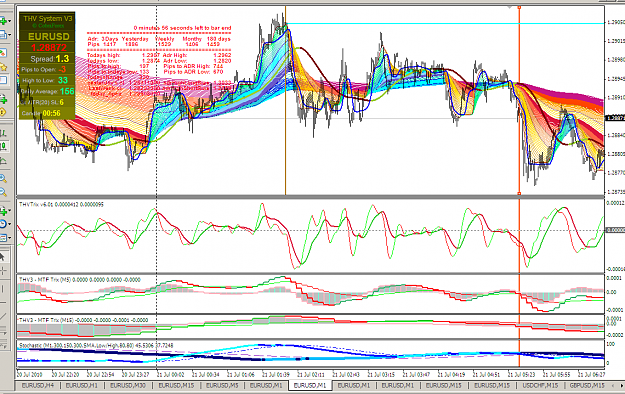Click the active EURUSD,M1 tab
Screen dimensions: 625x394
click(x=310, y=385)
